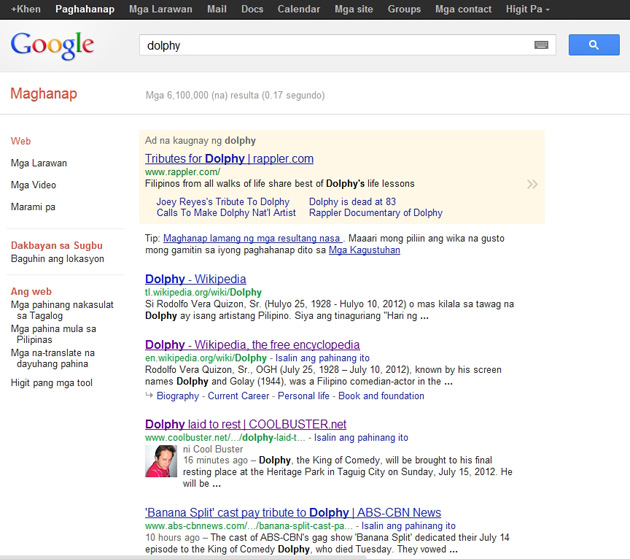
Task: Translate the en.wikipedia result via Isalin link
Action: click(322, 358)
